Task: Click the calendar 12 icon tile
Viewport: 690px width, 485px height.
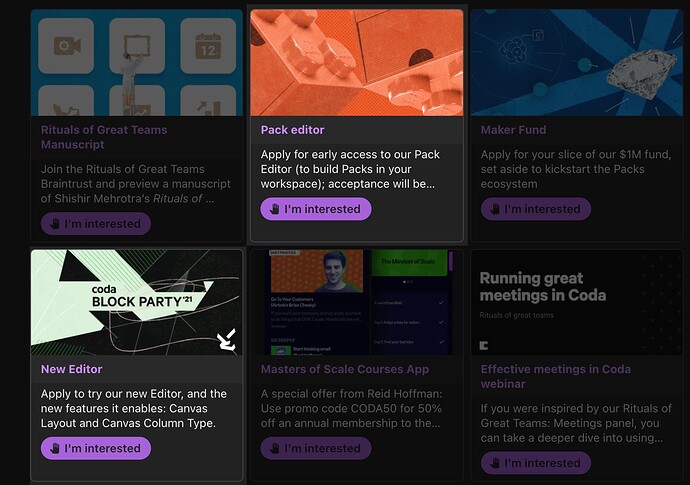Action: tap(208, 46)
